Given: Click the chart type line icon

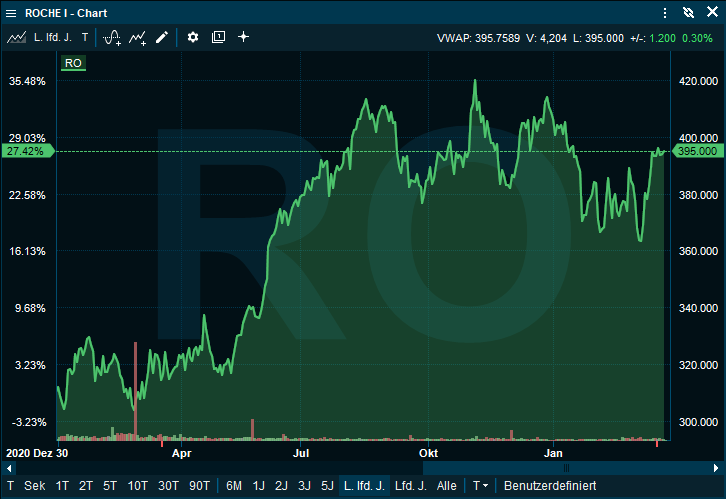Looking at the screenshot, I should (16, 37).
